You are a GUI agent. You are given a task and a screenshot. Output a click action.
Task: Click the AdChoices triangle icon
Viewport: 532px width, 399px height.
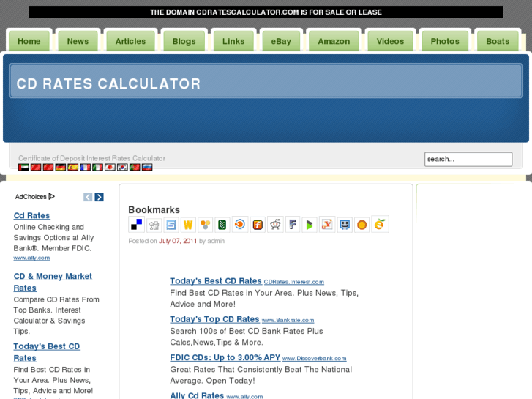tap(51, 197)
